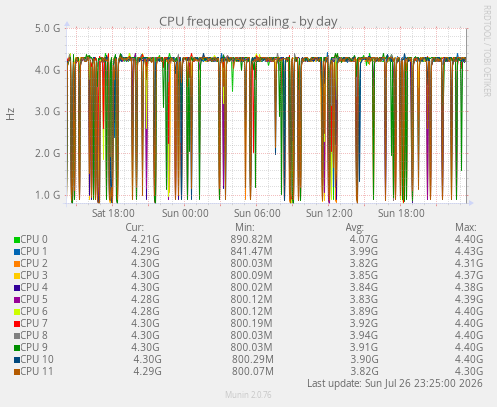Viewport: 497px width, 407px height.
Task: Click CPU 7 minimum value 800.19M
Action: coord(251,323)
